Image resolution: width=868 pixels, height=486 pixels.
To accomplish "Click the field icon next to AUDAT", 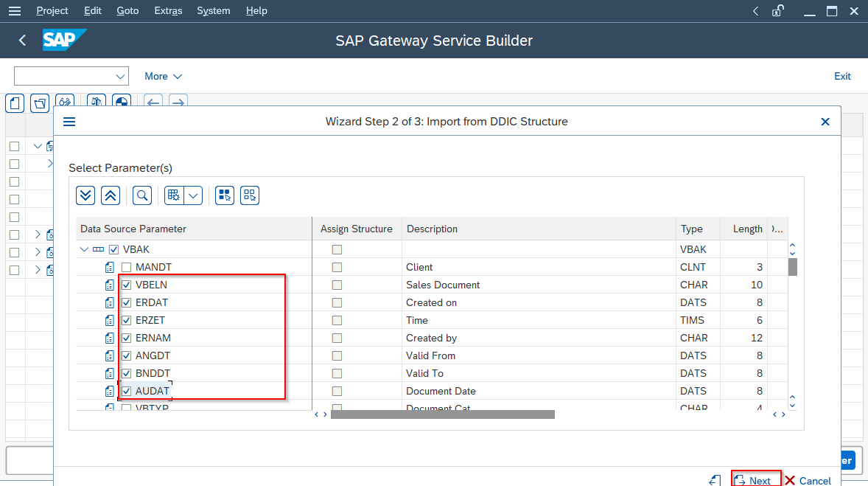I will pos(110,392).
